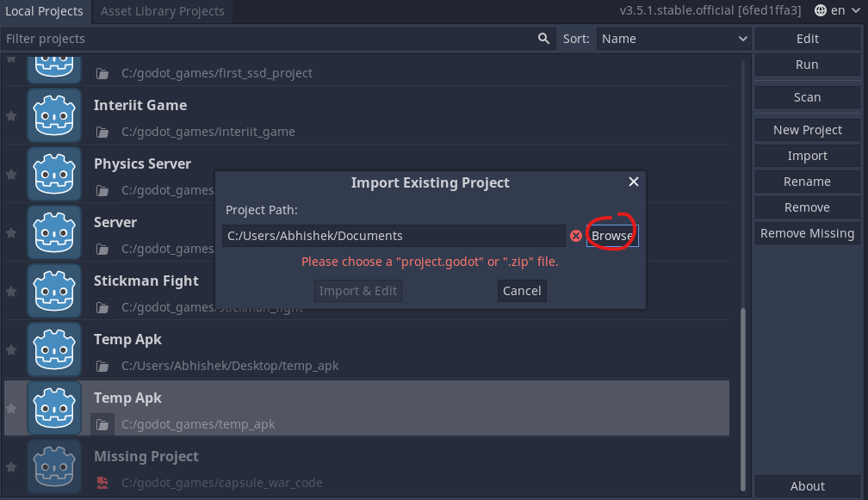Open the language globe icon menu
Viewport: 868px width, 500px height.
[x=821, y=10]
